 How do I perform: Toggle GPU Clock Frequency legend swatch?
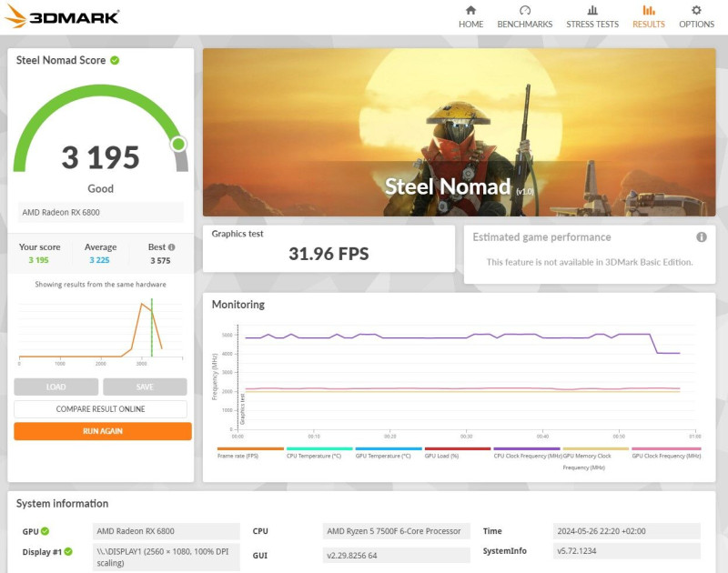666,448
